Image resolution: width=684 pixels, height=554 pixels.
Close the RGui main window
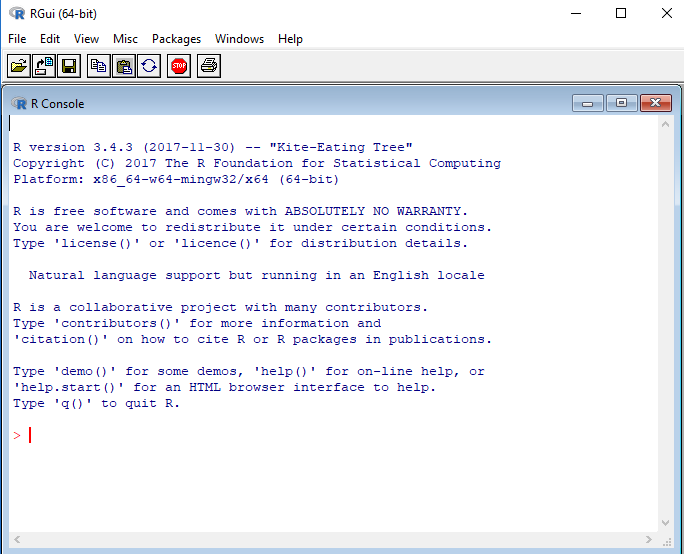(x=667, y=14)
